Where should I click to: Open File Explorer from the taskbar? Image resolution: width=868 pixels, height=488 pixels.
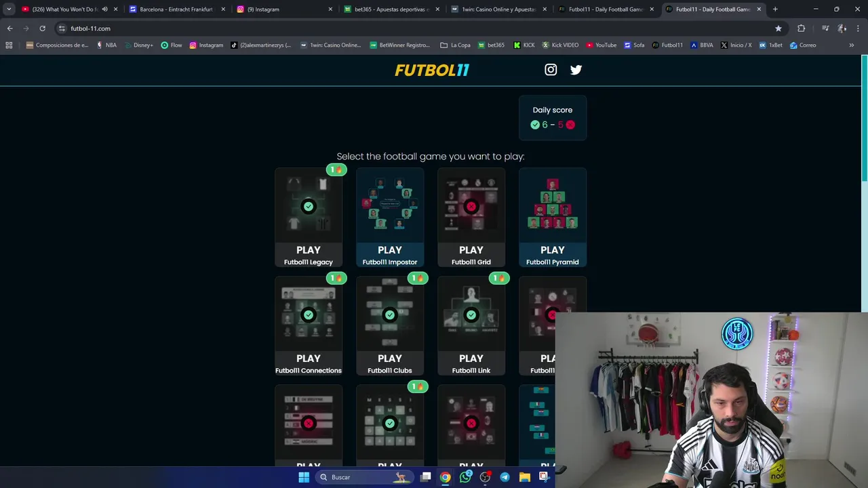(x=524, y=477)
